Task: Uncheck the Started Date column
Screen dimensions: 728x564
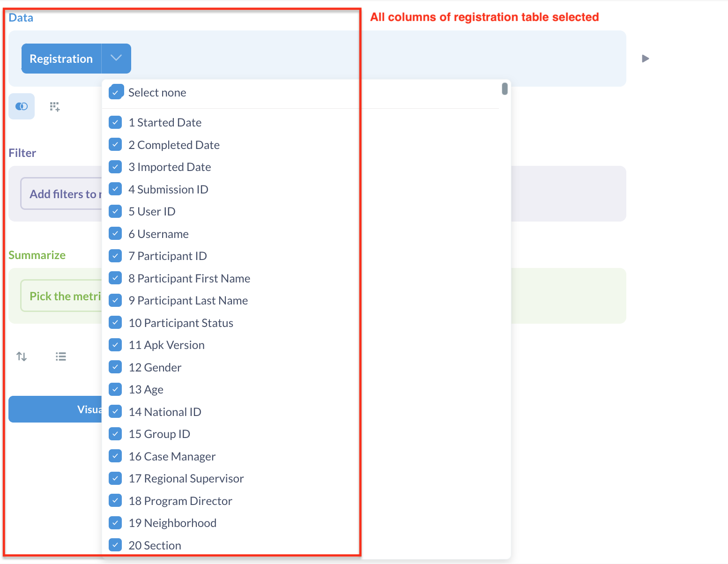Action: click(x=115, y=122)
